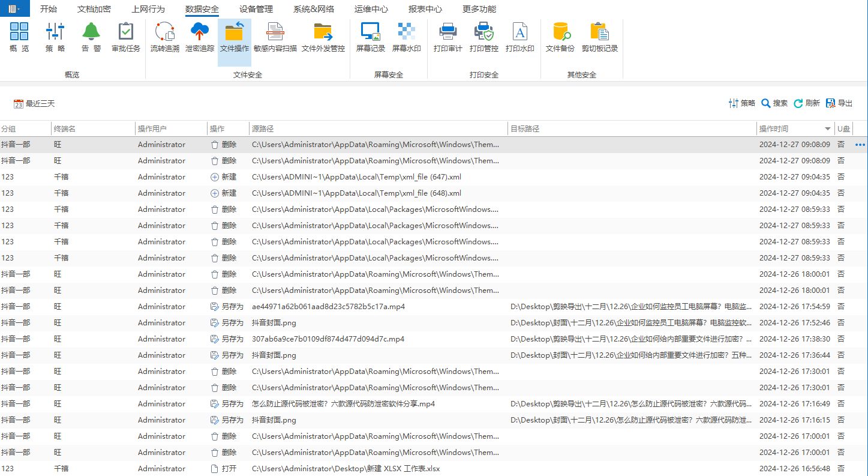Click the 导出 export button
The width and height of the screenshot is (868, 476).
839,103
